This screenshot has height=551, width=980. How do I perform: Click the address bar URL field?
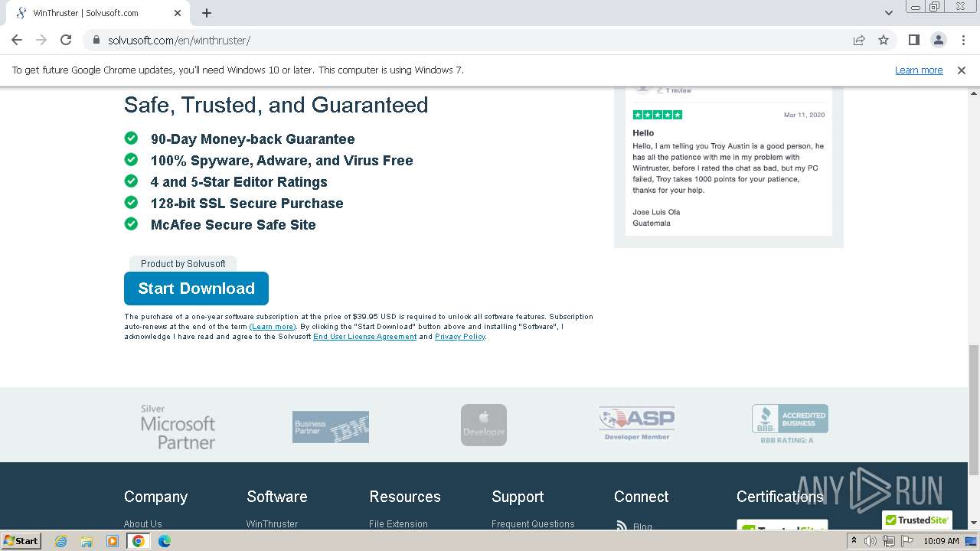click(475, 40)
